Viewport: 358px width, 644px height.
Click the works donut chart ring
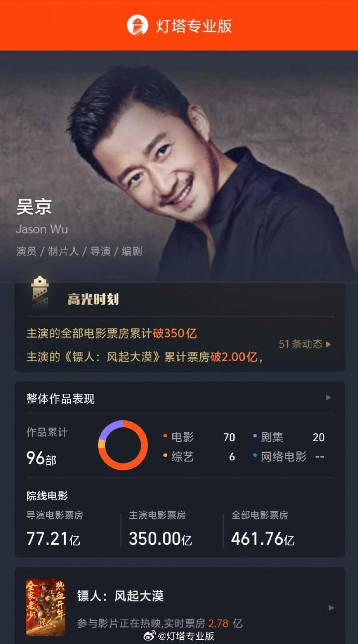coord(123,445)
